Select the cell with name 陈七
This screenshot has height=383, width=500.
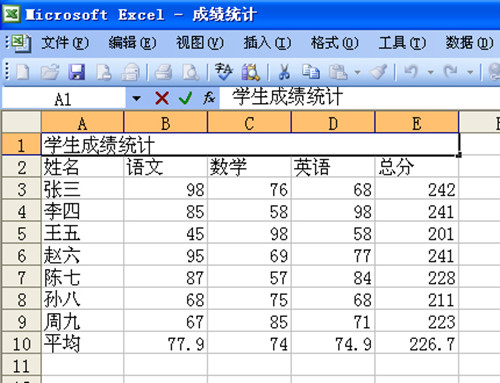(x=82, y=277)
